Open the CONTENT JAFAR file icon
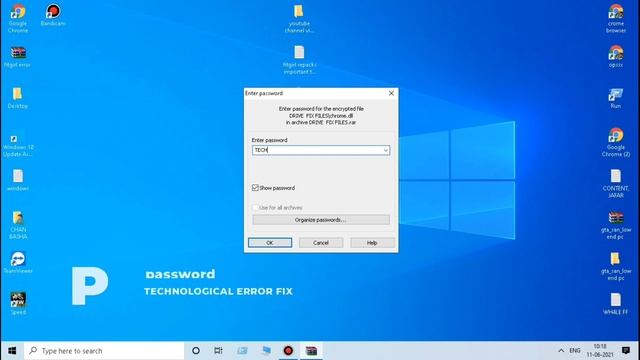This screenshot has height=360, width=640. click(616, 184)
